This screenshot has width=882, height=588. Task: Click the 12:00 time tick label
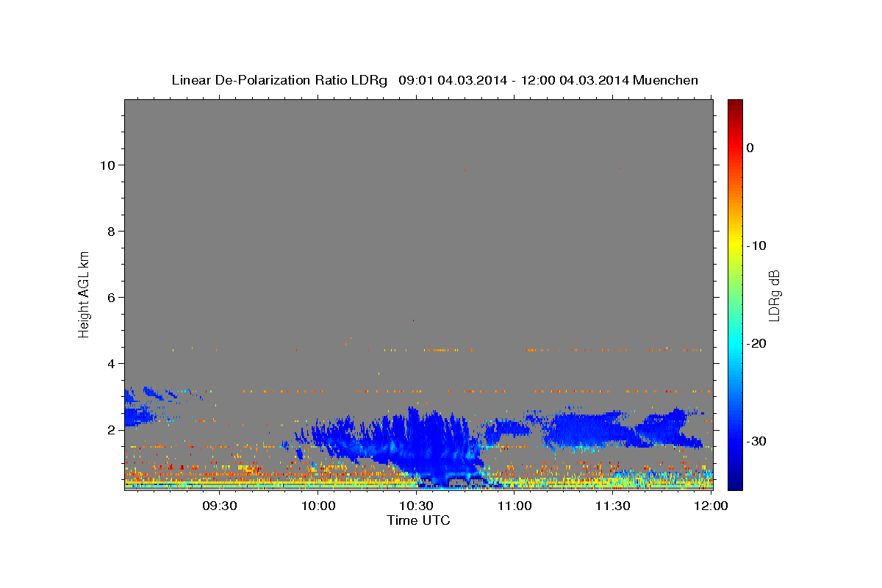tap(710, 506)
